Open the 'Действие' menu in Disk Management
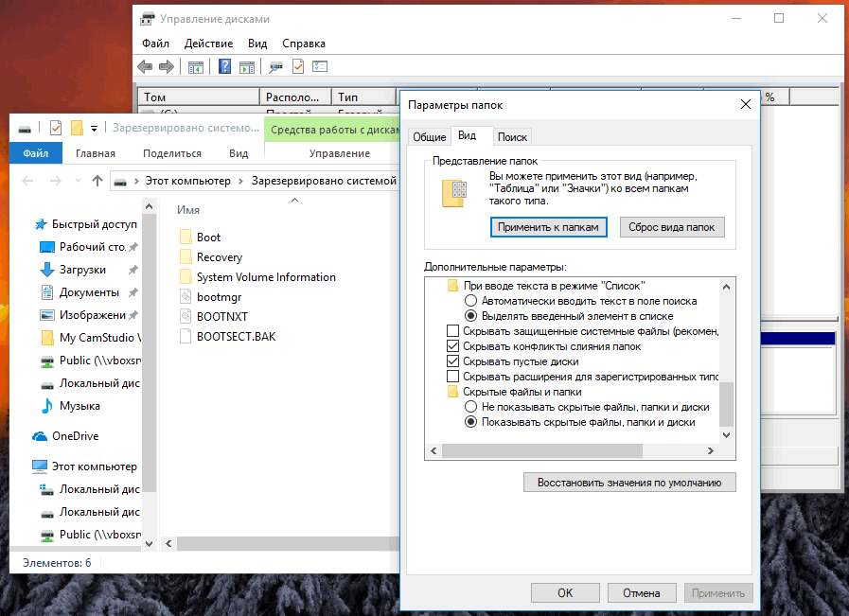Screen dimensions: 849x616 point(208,44)
